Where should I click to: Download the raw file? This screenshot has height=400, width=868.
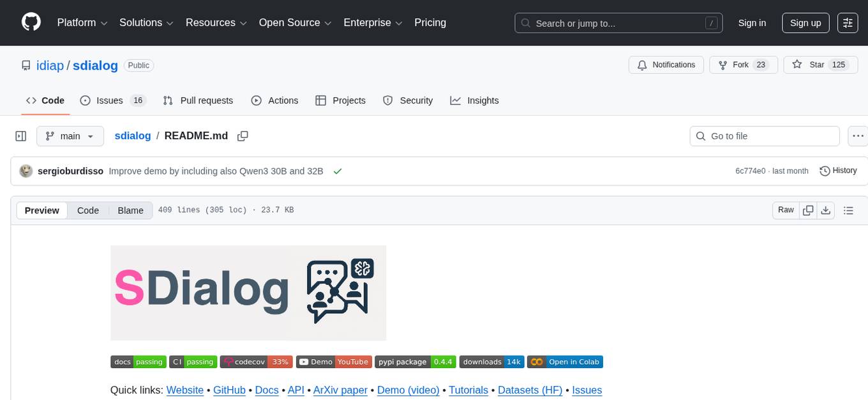(825, 210)
